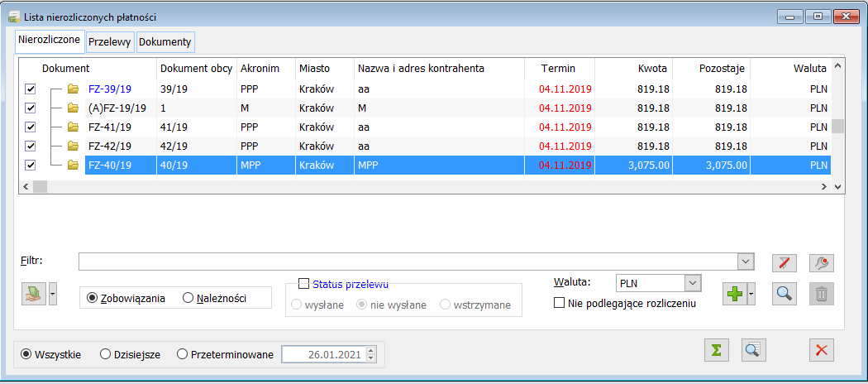Open dropdown arrow next to green plus

(x=751, y=294)
